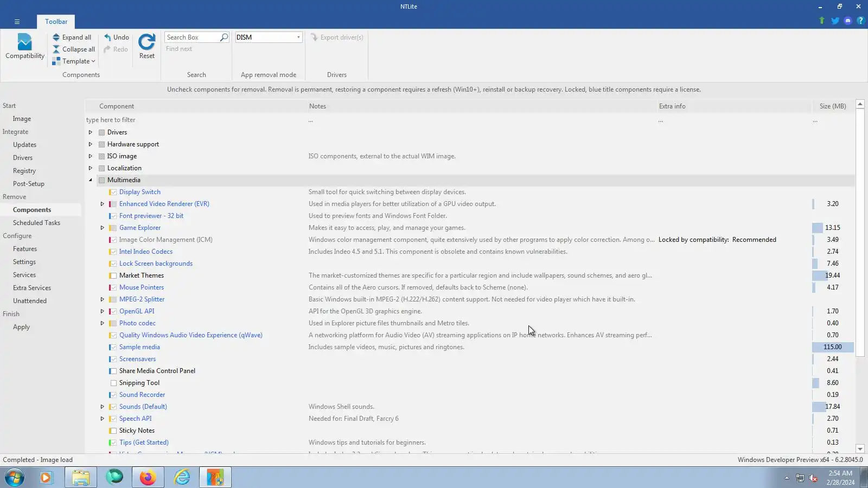This screenshot has height=488, width=868.
Task: Toggle the Localization checkbox
Action: (x=101, y=168)
